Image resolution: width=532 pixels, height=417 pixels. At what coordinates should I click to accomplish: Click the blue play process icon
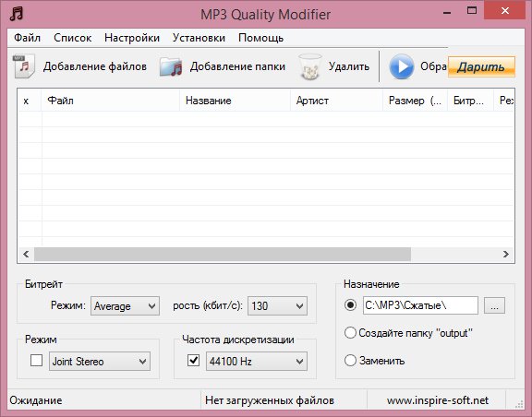tap(402, 66)
